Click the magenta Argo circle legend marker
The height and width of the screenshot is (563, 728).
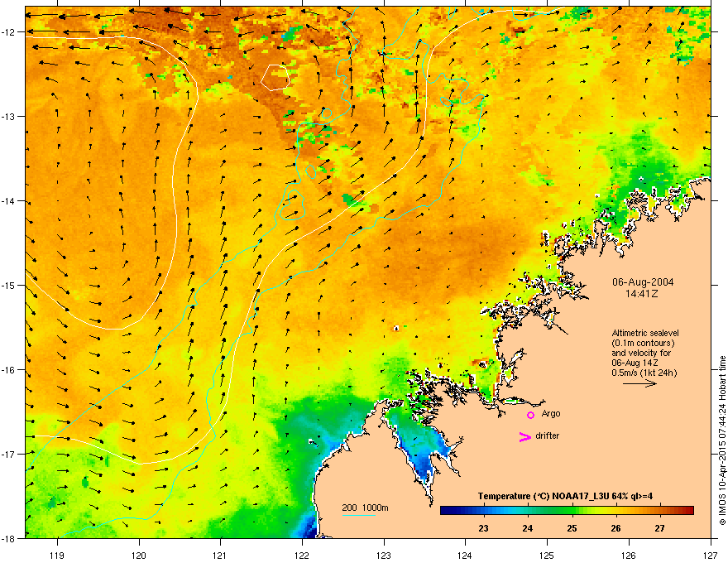(530, 415)
